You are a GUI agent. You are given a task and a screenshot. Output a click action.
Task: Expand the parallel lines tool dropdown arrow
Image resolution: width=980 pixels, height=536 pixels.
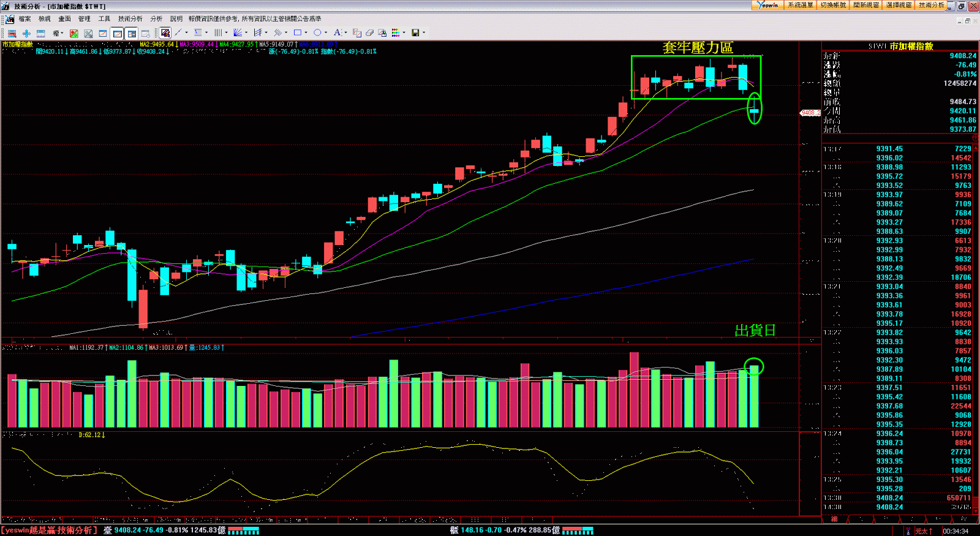[286, 33]
